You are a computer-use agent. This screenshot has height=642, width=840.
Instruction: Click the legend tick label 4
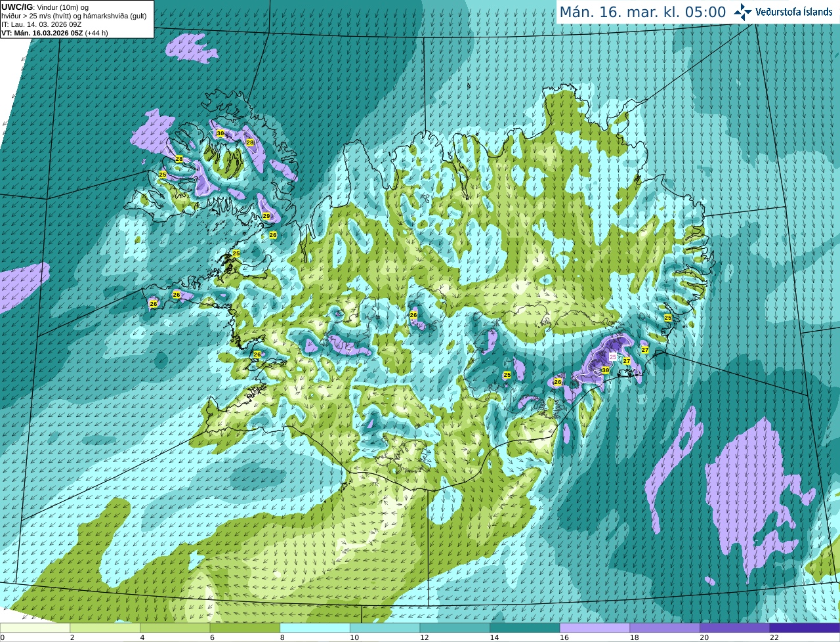(x=142, y=637)
